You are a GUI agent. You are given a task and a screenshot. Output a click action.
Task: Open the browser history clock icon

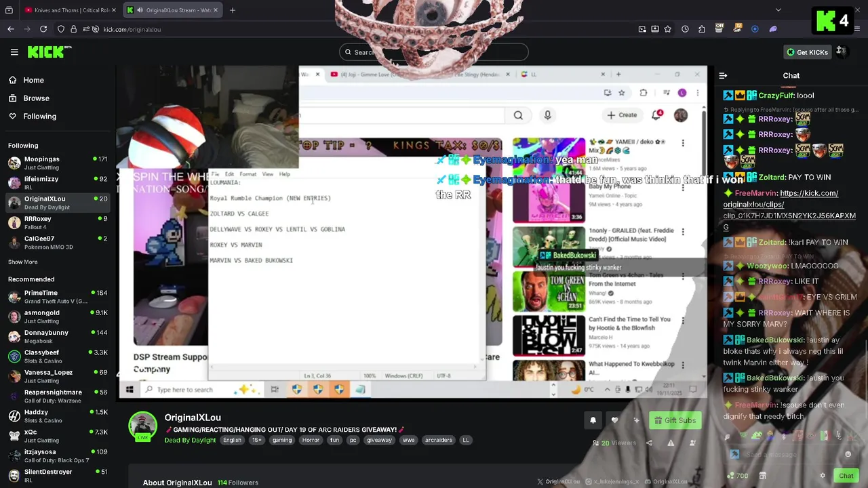pyautogui.click(x=686, y=29)
